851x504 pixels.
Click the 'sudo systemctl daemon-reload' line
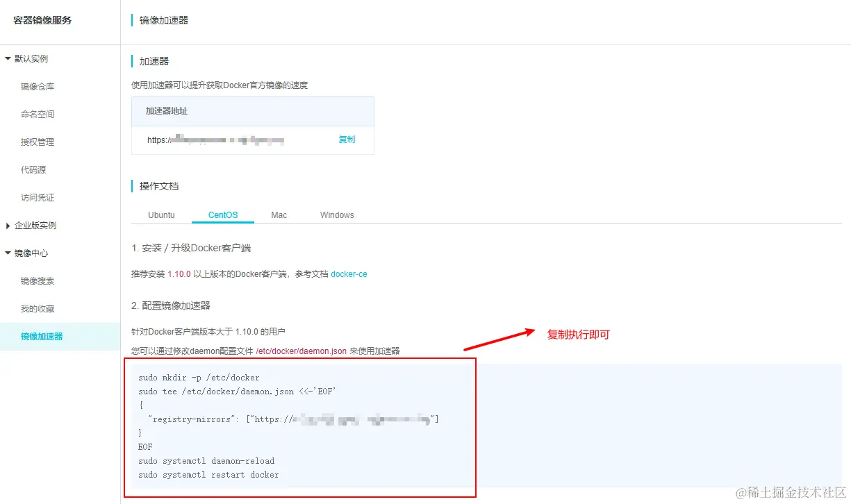pyautogui.click(x=206, y=461)
